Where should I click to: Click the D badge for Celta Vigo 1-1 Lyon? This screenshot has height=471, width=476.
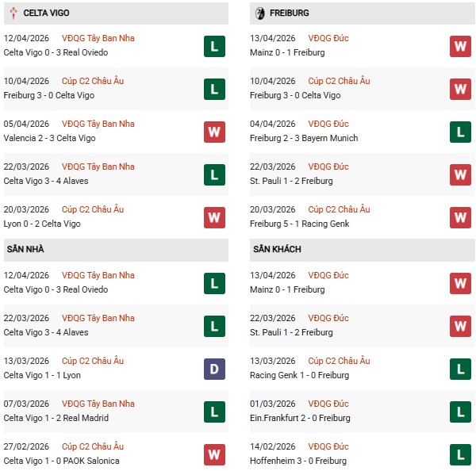tap(214, 368)
